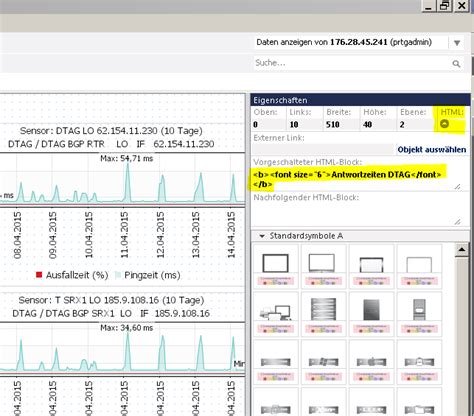This screenshot has width=474, height=416.
Task: Edit the Höhe value 40
Action: (x=378, y=124)
